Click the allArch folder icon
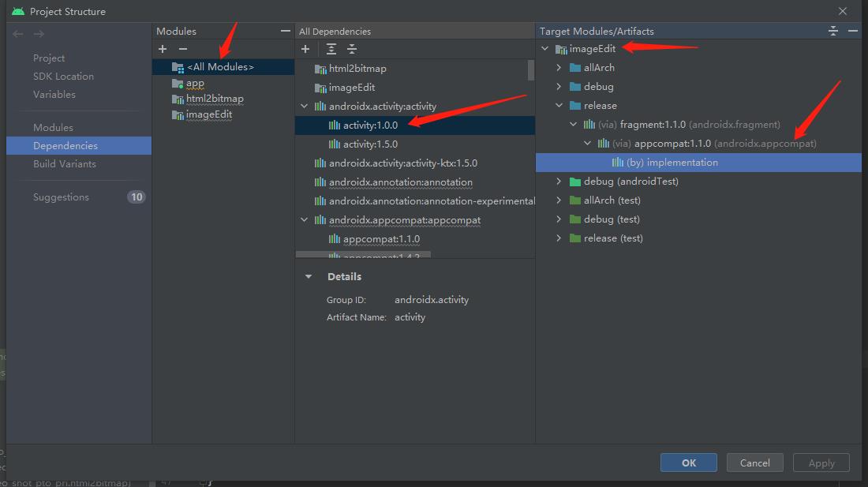This screenshot has width=868, height=487. point(575,68)
